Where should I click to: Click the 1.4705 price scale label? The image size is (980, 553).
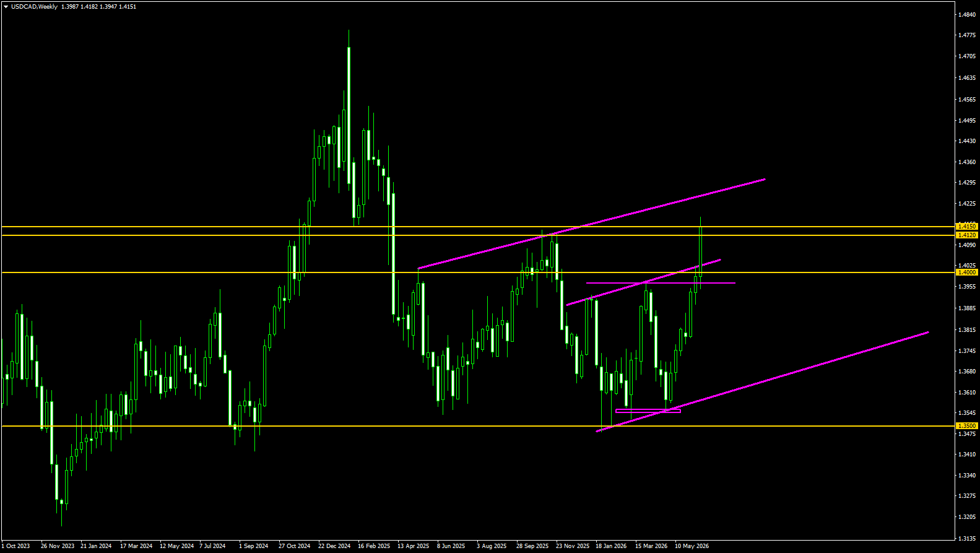tap(967, 56)
